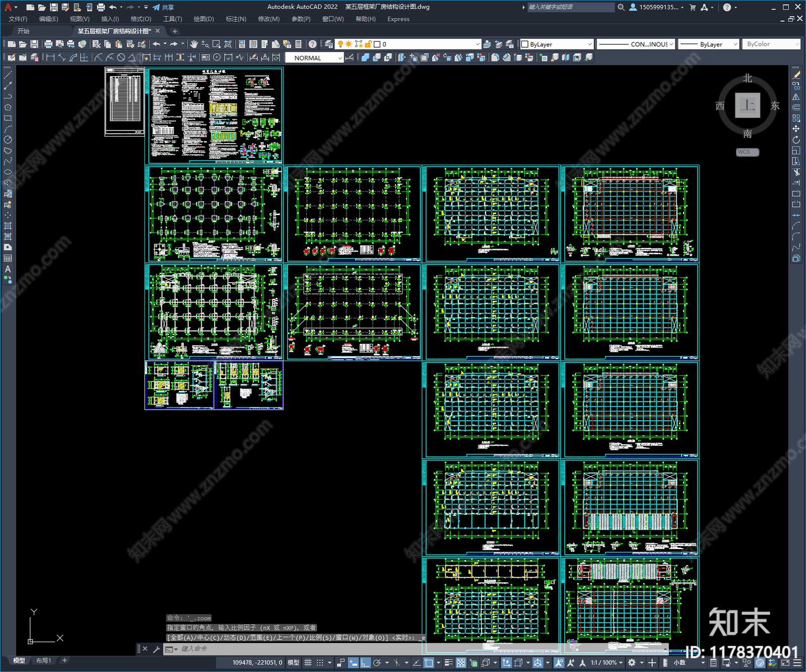Viewport: 806px width, 672px height.
Task: Click the command line customize wrench button
Action: [156, 649]
